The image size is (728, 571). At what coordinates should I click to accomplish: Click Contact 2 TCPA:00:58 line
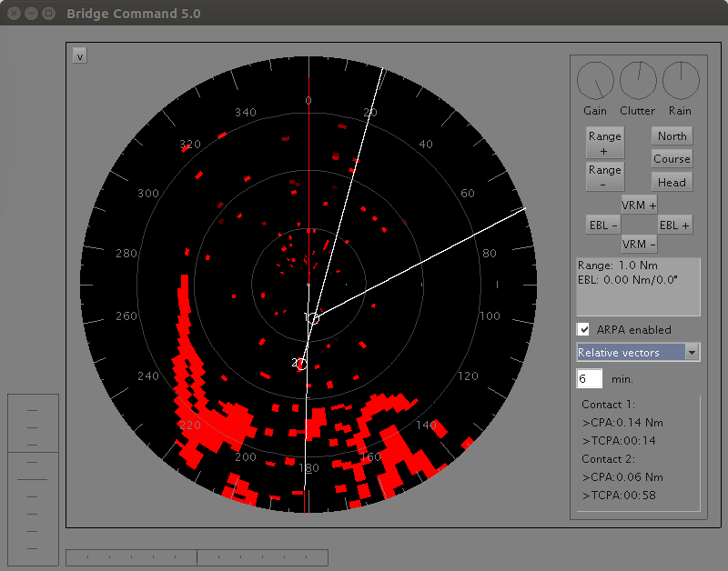click(x=619, y=496)
